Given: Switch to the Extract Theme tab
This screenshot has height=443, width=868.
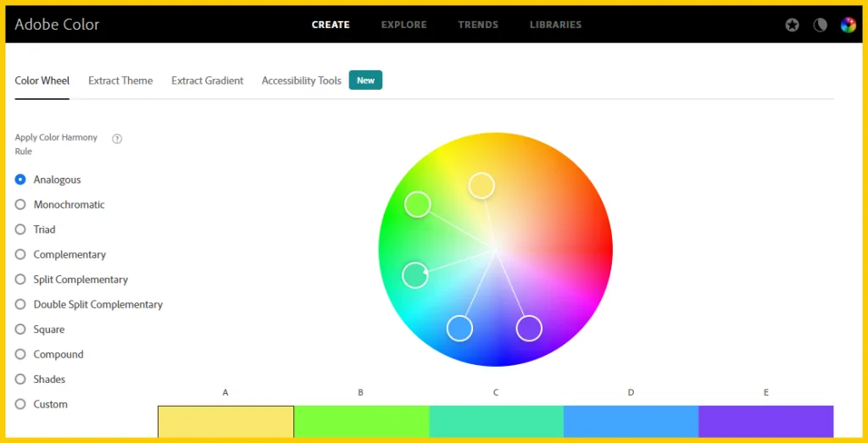Looking at the screenshot, I should (x=120, y=80).
